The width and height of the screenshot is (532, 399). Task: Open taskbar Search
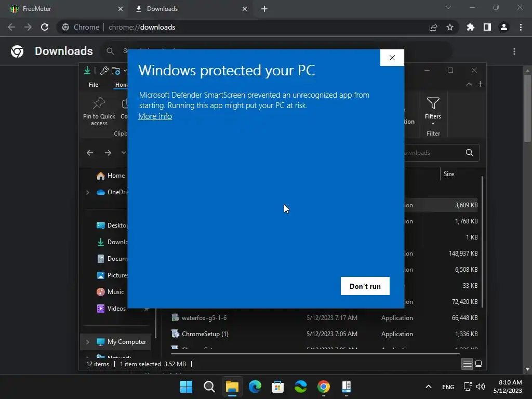209,387
